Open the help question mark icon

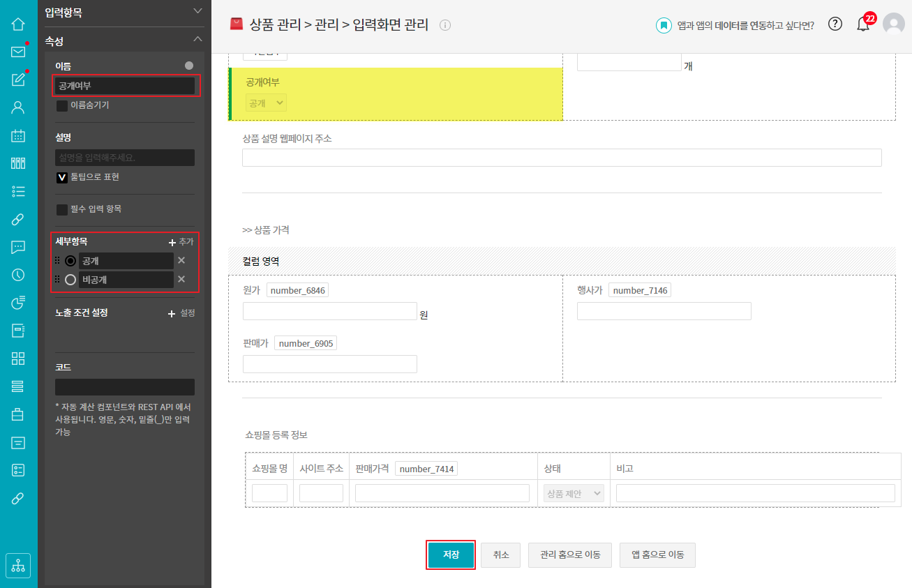point(835,24)
